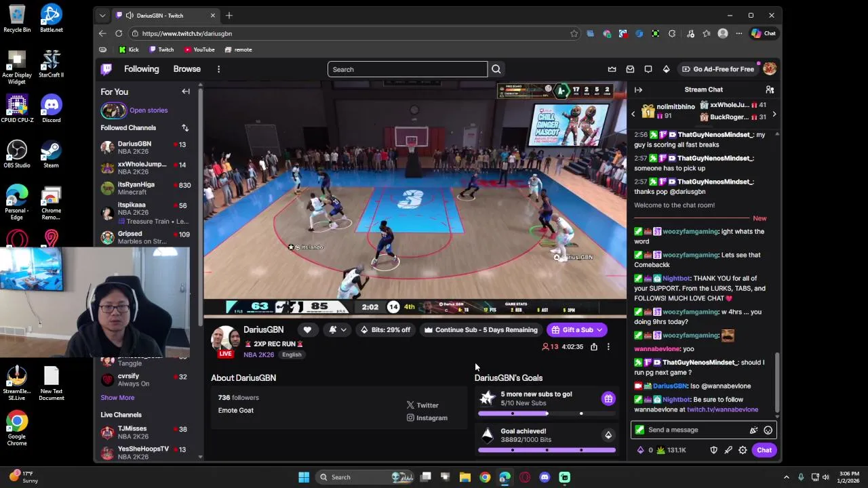The width and height of the screenshot is (868, 488).
Task: Open Edge settings and more ellipsis
Action: pyautogui.click(x=739, y=33)
